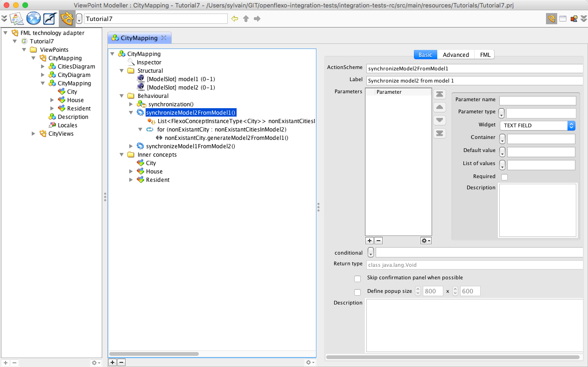Open gear menu below concept tree
Image resolution: width=588 pixels, height=367 pixels.
click(x=310, y=362)
